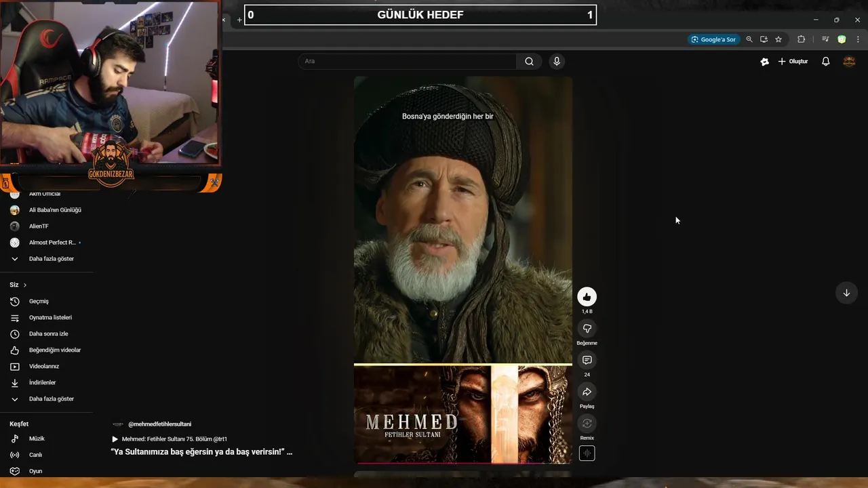
Task: Close the current browser tab
Action: pyautogui.click(x=224, y=20)
